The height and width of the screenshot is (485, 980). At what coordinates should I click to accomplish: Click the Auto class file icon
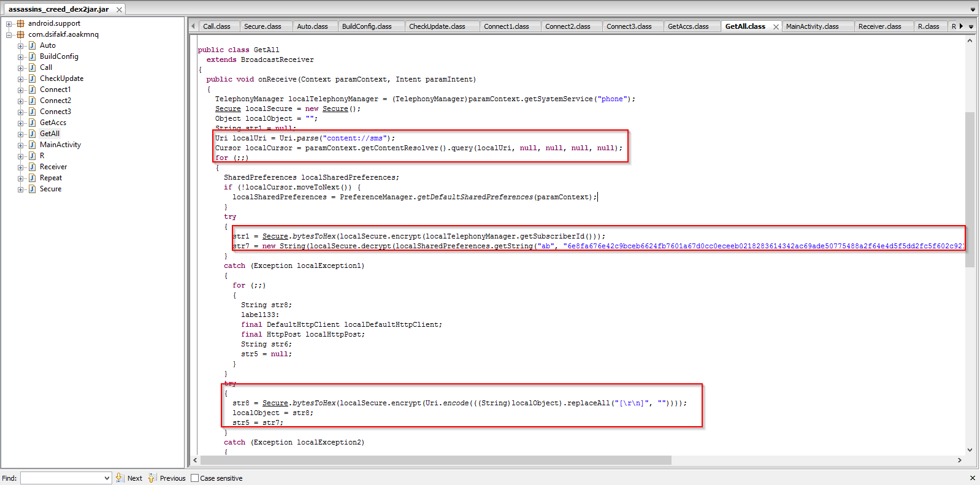coord(32,45)
